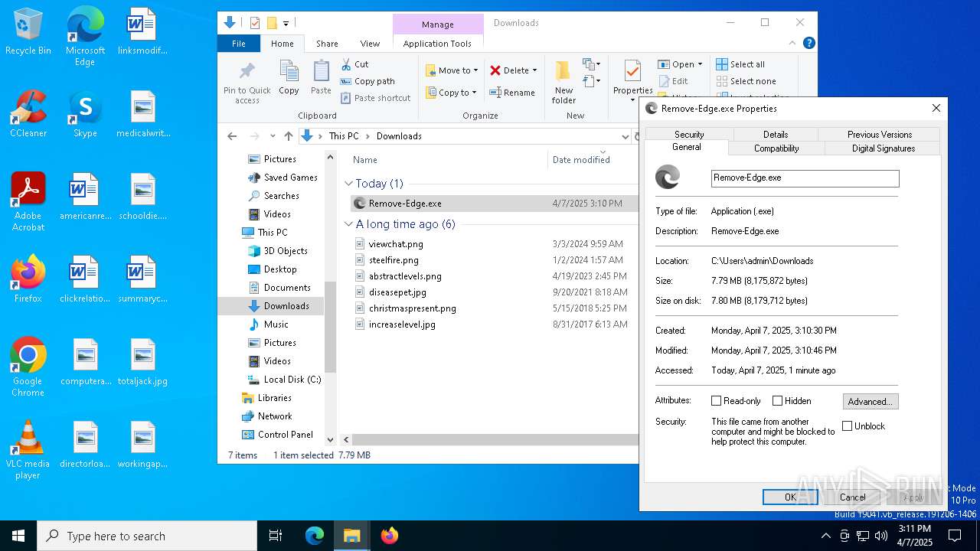Click Cancel in Properties dialog

tap(852, 497)
